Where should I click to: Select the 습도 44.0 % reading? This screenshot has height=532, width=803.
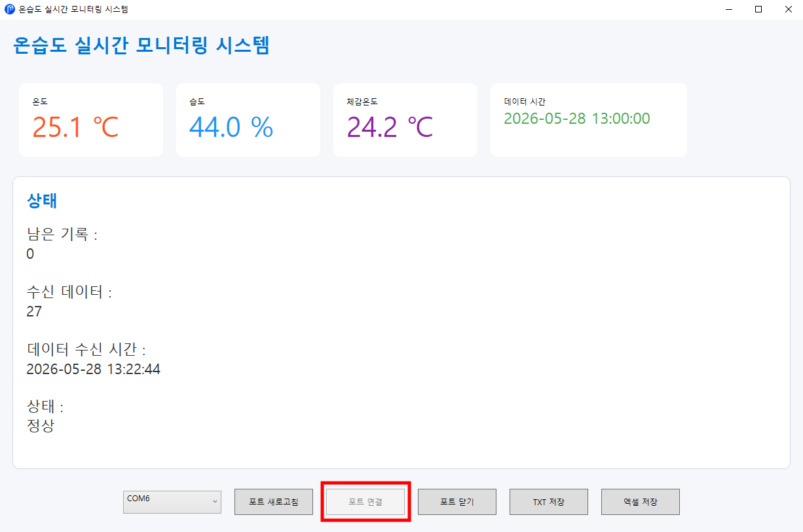tap(231, 127)
